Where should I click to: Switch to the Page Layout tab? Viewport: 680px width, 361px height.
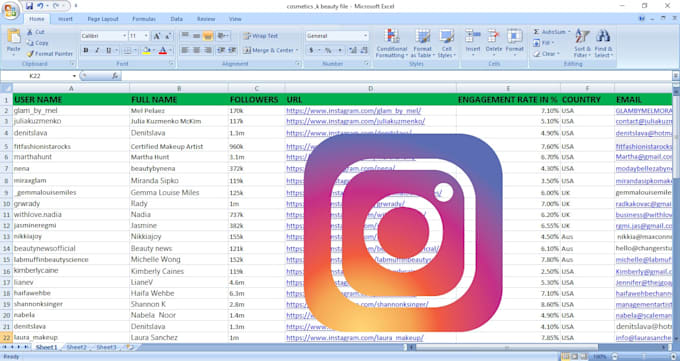pos(103,19)
